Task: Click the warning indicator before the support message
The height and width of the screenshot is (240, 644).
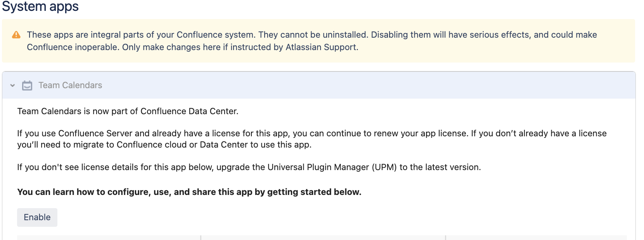Action: pos(16,35)
